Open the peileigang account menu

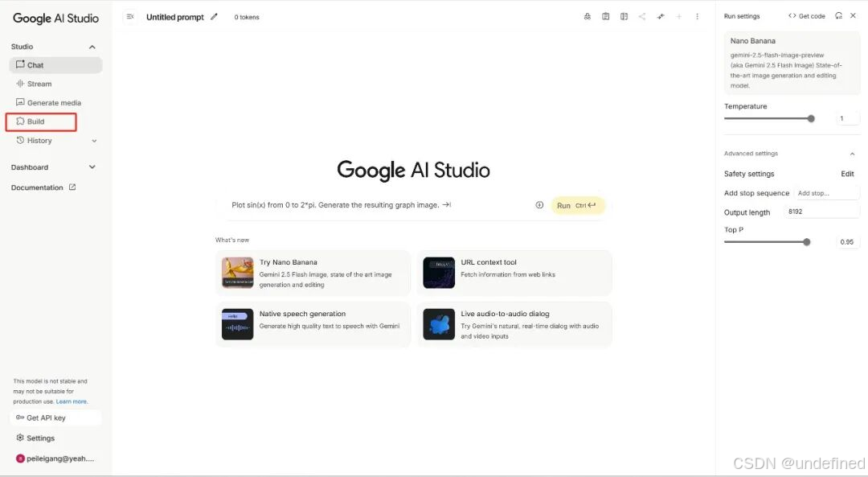tap(55, 458)
